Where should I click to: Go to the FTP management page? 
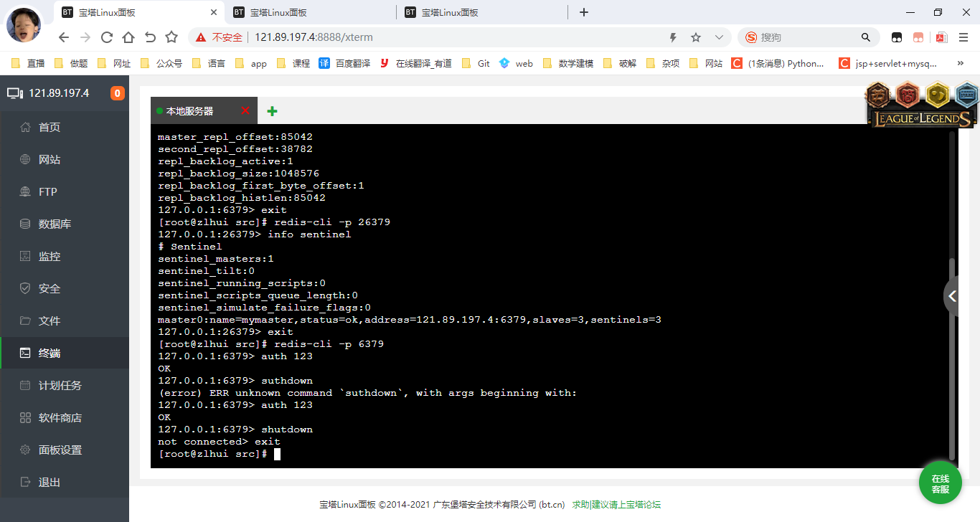tap(47, 192)
